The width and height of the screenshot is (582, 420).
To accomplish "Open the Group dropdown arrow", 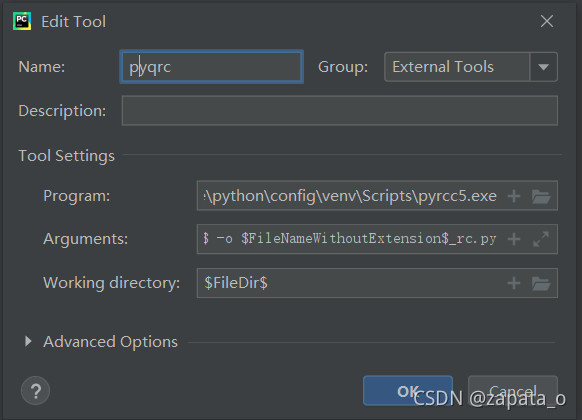I will coord(543,67).
